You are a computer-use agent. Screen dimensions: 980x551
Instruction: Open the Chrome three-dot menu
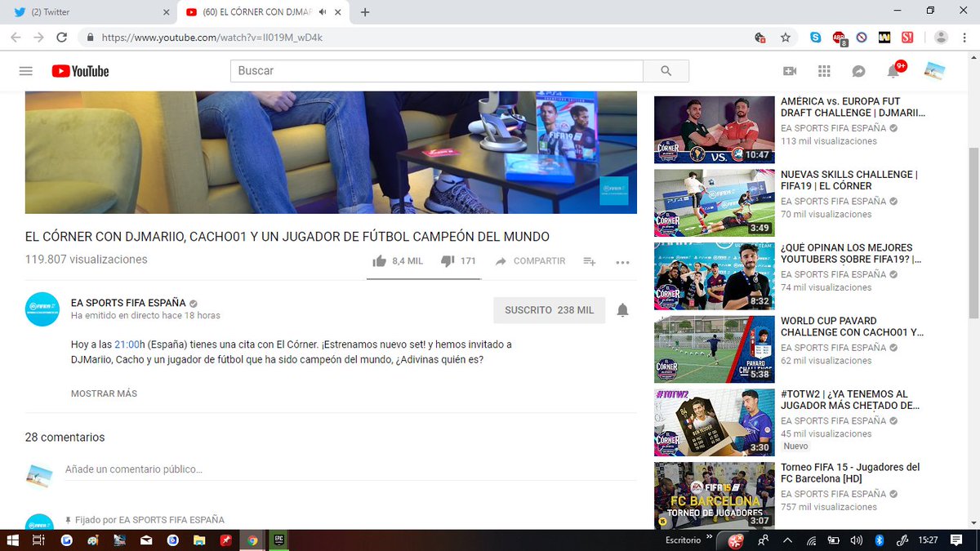pyautogui.click(x=965, y=38)
